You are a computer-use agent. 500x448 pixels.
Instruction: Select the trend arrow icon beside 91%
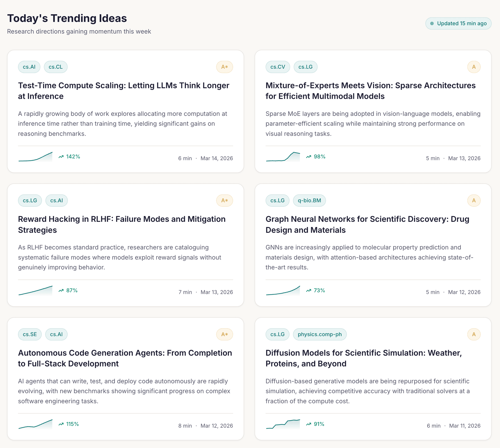309,424
